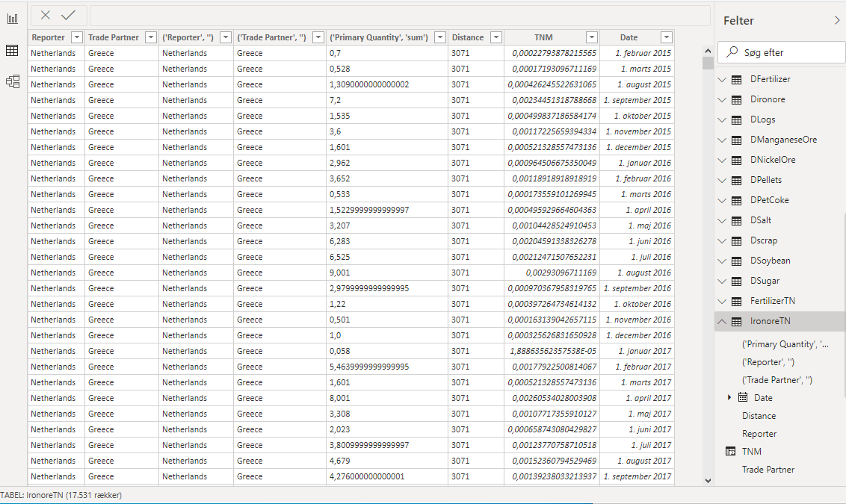
Task: Select ('Primary Quantity', '... field
Action: click(785, 344)
